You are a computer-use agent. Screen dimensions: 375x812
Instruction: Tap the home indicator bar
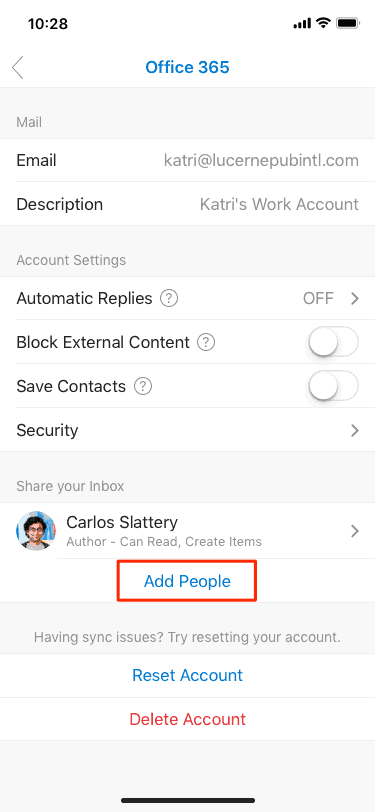pyautogui.click(x=188, y=800)
